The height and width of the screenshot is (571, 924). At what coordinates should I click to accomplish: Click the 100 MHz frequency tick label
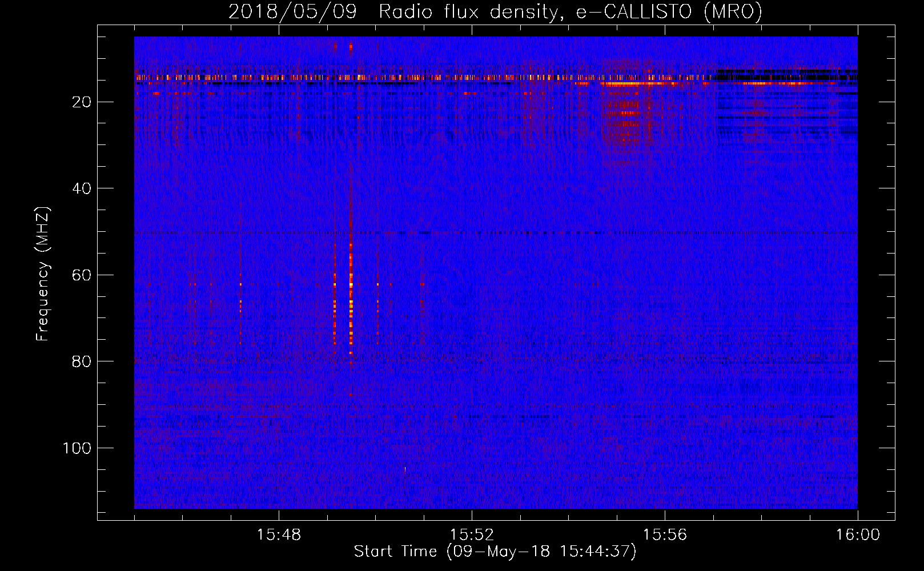[x=77, y=448]
